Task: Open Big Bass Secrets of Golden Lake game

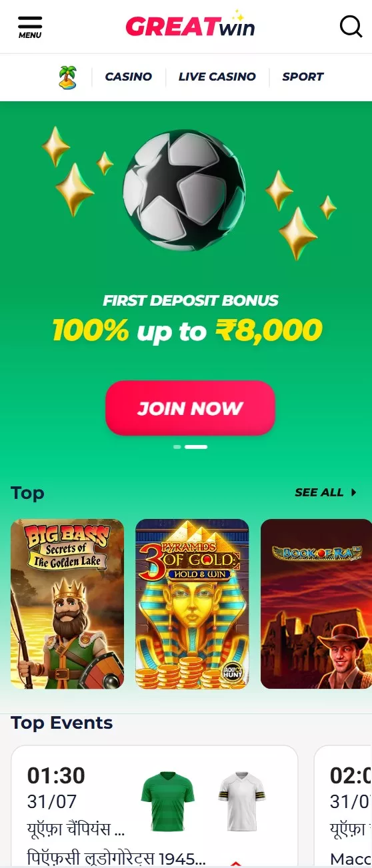Action: coord(67,604)
